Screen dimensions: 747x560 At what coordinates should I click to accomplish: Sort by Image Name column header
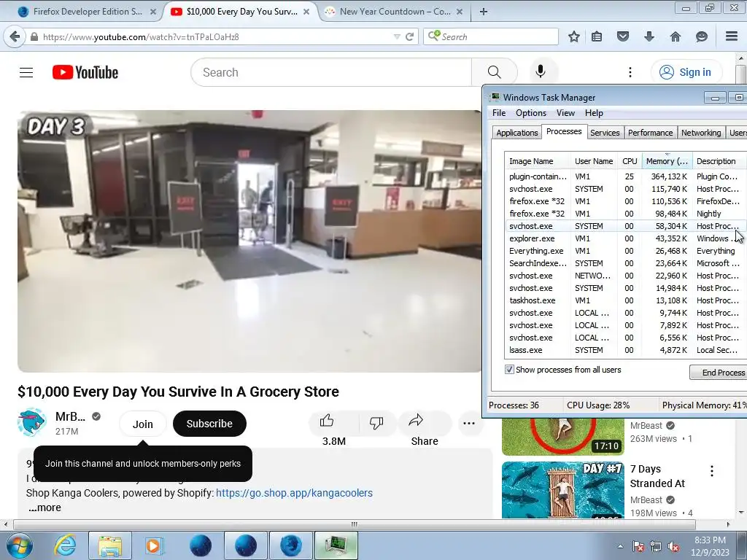(x=538, y=161)
